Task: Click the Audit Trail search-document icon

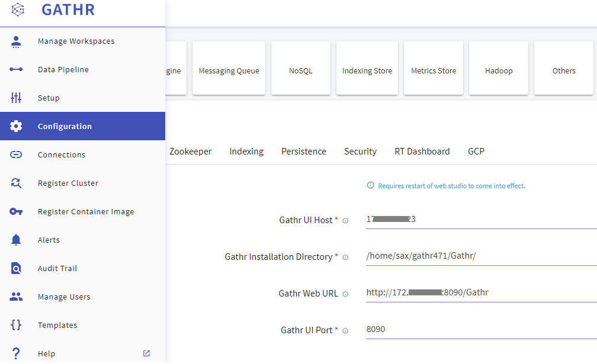Action: click(x=16, y=268)
